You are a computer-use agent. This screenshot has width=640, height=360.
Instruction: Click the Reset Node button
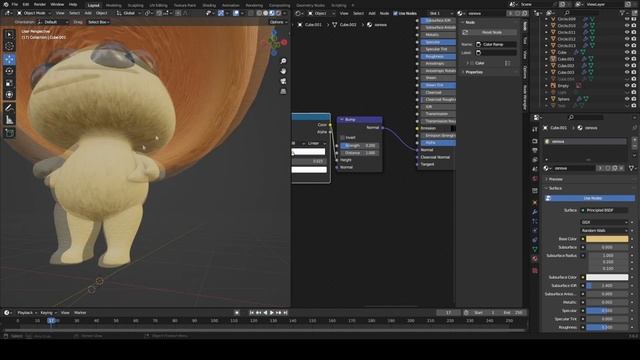coord(489,32)
